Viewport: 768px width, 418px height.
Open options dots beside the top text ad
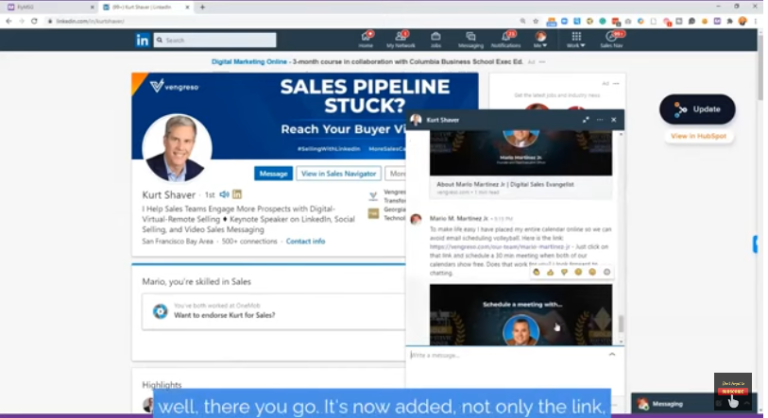(x=542, y=62)
